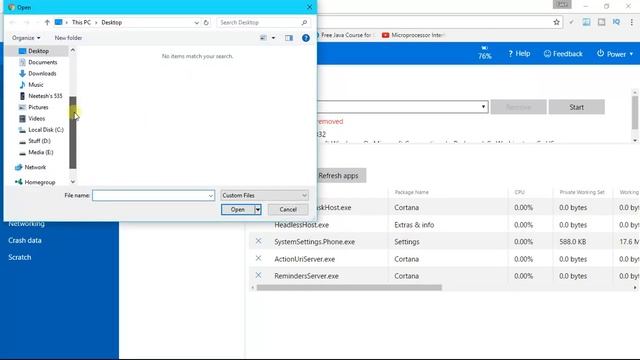Viewport: 640px width, 360px height.
Task: Select Desktop in the navigation pane
Action: (38, 51)
